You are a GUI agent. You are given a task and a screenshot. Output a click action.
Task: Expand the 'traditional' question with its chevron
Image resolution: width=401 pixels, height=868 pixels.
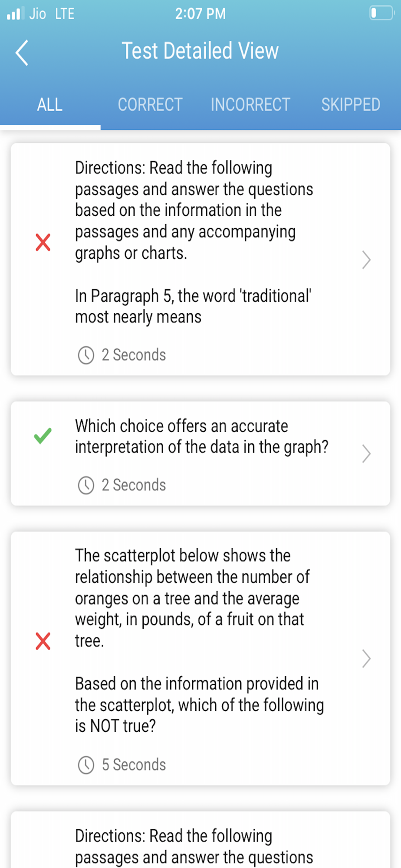(366, 260)
